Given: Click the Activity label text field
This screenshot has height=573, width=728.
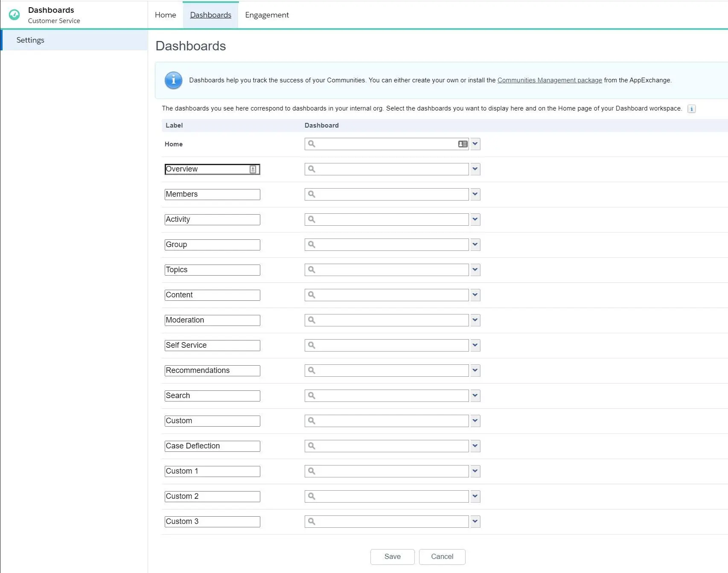Looking at the screenshot, I should (212, 220).
